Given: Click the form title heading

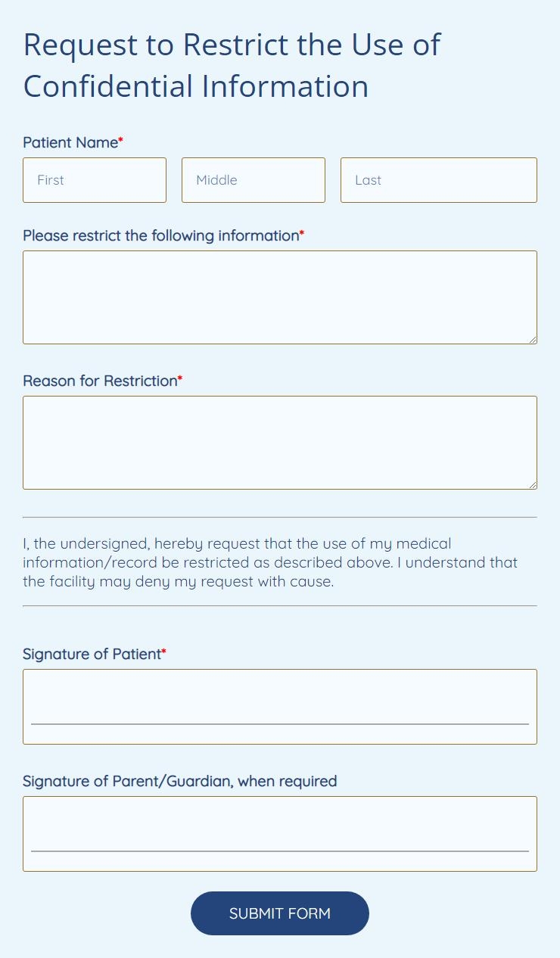Looking at the screenshot, I should click(232, 65).
